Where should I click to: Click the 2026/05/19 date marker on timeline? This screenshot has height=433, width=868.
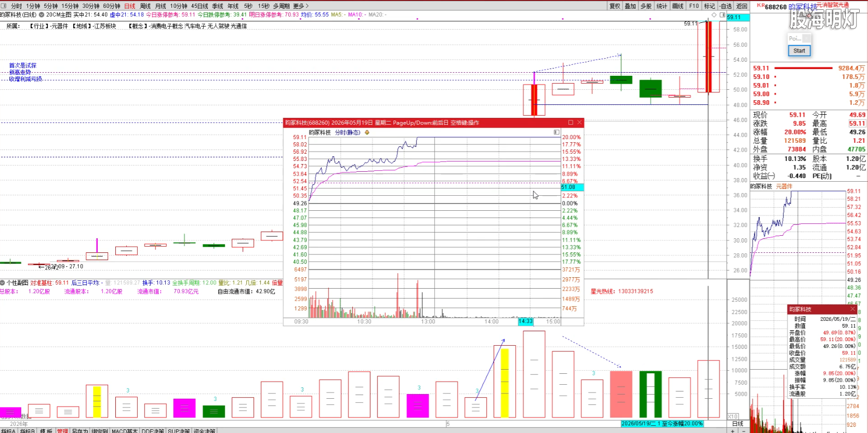click(662, 424)
